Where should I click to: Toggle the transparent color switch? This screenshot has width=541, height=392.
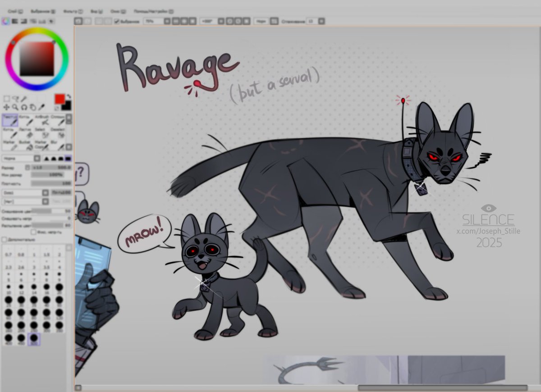coord(57,108)
